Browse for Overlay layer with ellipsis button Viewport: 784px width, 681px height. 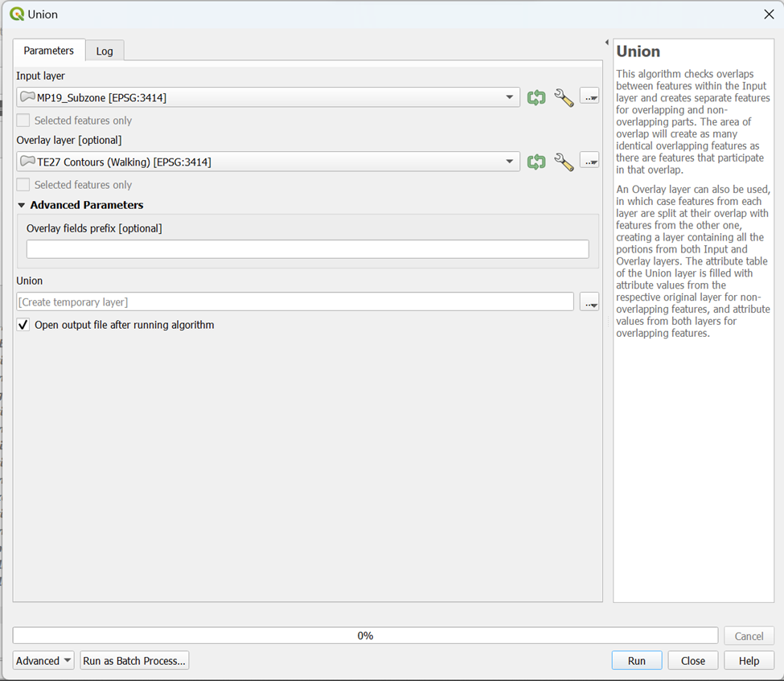589,162
